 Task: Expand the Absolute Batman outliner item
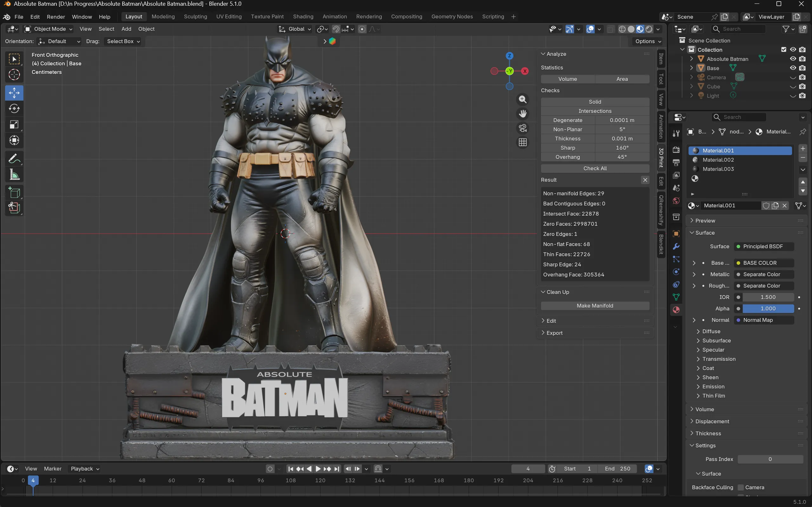point(691,59)
